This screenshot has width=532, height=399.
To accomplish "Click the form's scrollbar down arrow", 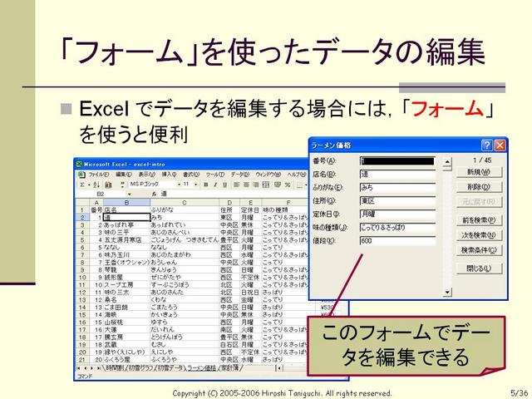I will point(448,292).
